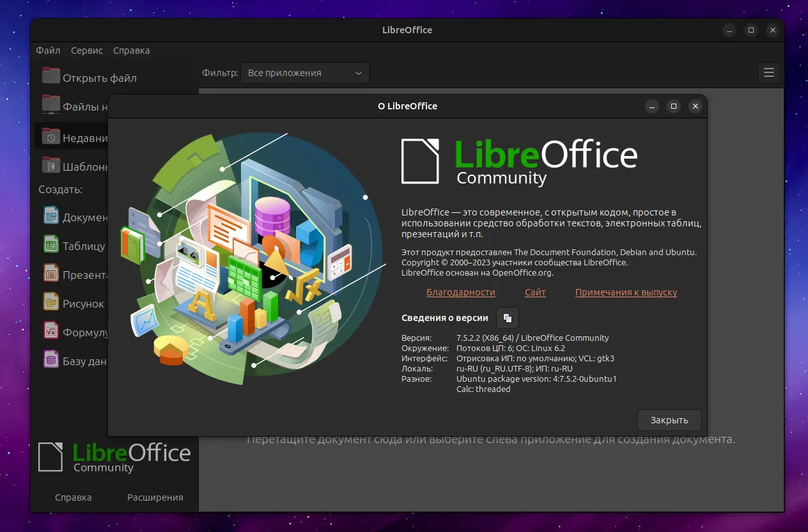Click the text Потоков ЦП: 6; ОС: Linux 6.2

[x=511, y=348]
